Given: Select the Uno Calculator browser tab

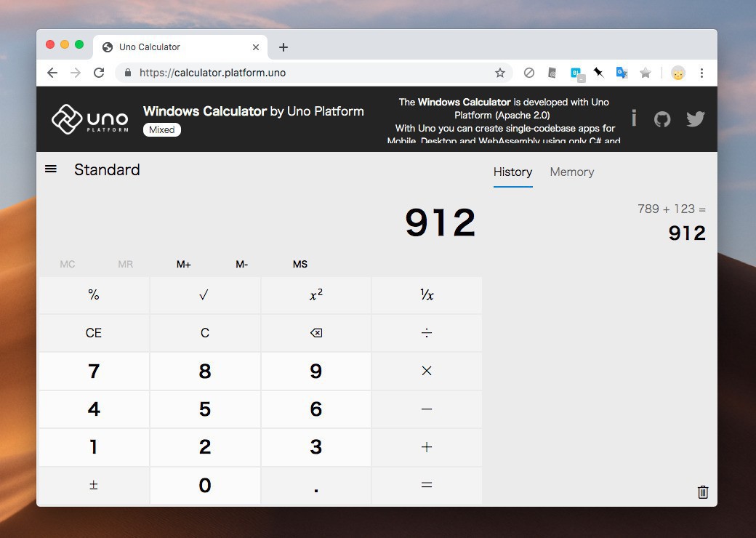Looking at the screenshot, I should (x=180, y=47).
